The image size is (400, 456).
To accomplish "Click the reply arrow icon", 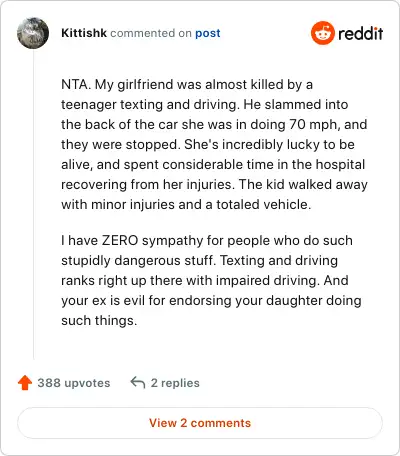I will [138, 382].
